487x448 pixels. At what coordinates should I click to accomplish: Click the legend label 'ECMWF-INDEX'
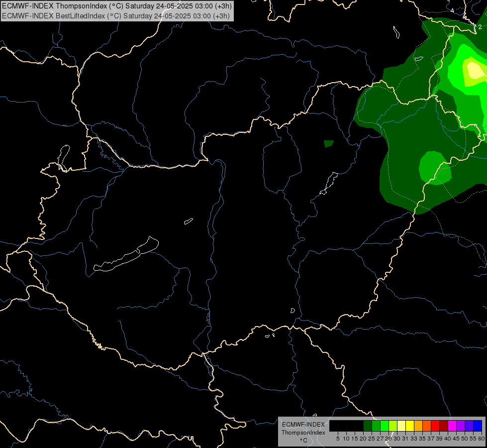303,425
